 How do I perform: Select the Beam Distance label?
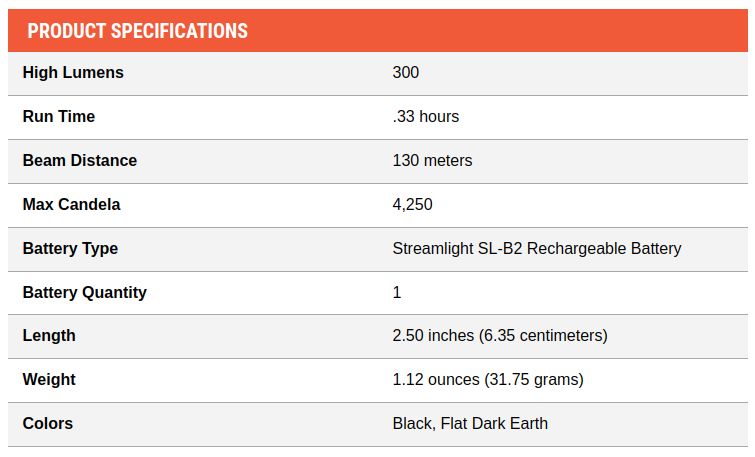point(80,161)
